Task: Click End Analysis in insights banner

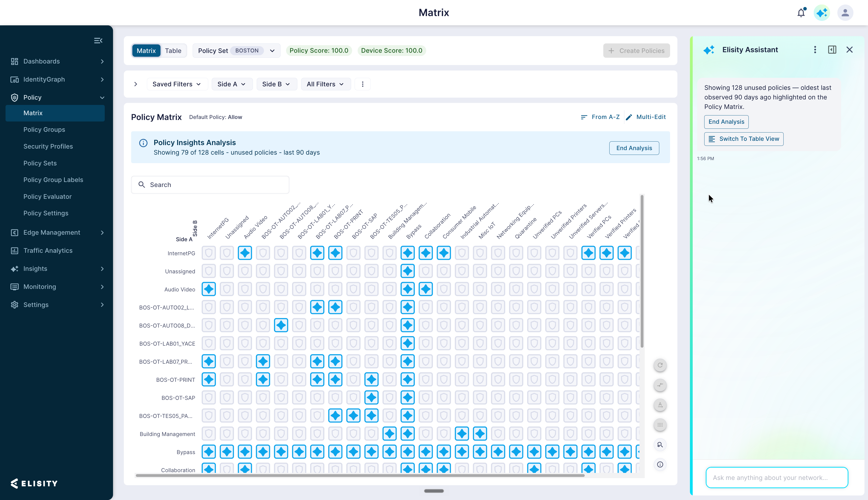Action: pos(634,148)
